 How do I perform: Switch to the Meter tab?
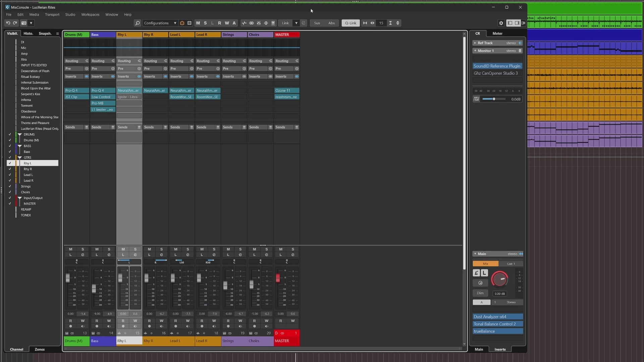tap(497, 33)
